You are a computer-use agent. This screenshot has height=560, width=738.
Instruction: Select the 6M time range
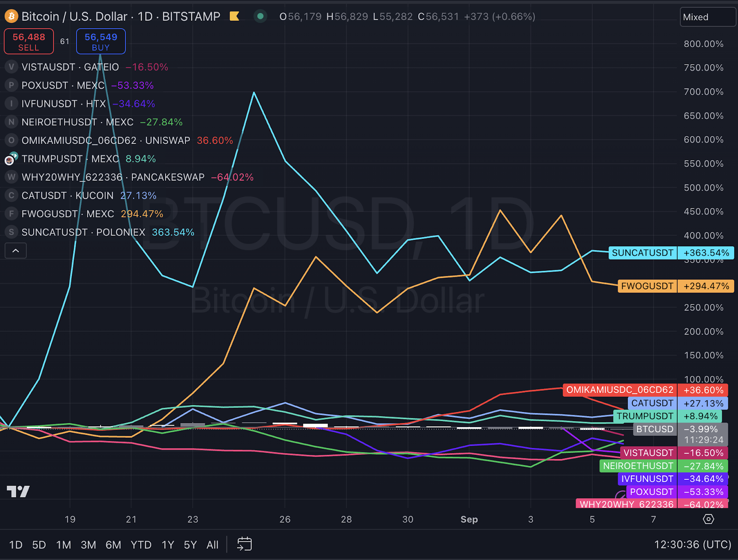coord(113,545)
